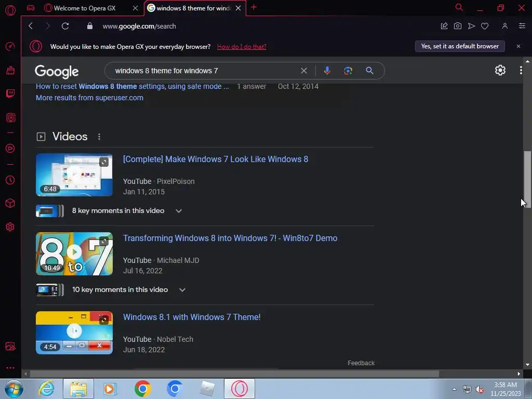Launch Google Chrome from taskbar
532x399 pixels.
click(142, 389)
